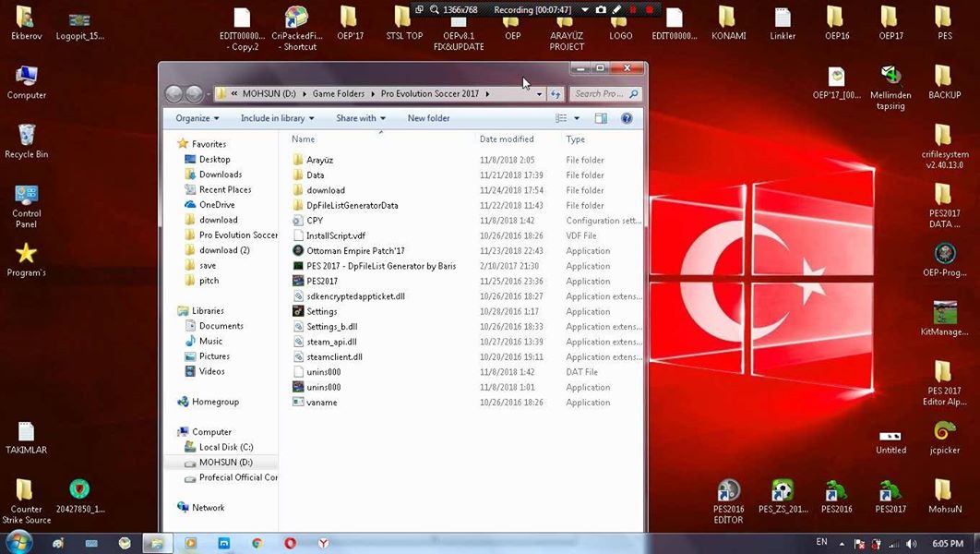Image resolution: width=980 pixels, height=554 pixels.
Task: Jump to Game Folders in the breadcrumb
Action: (338, 94)
